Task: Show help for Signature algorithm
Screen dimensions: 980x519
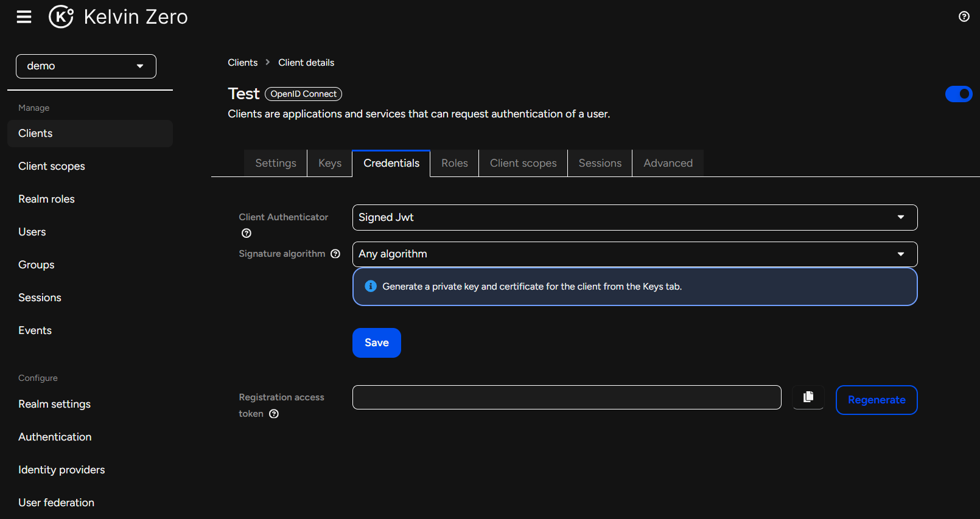Action: click(x=335, y=254)
